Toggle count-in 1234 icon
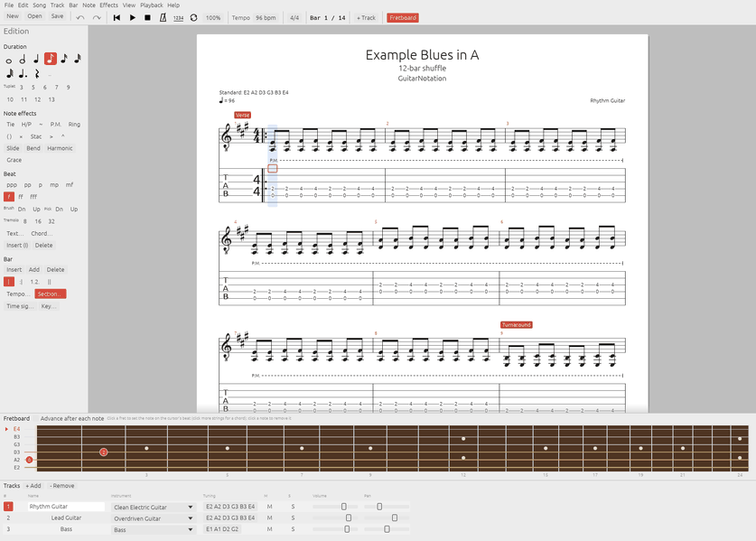756x541 pixels. pos(179,18)
